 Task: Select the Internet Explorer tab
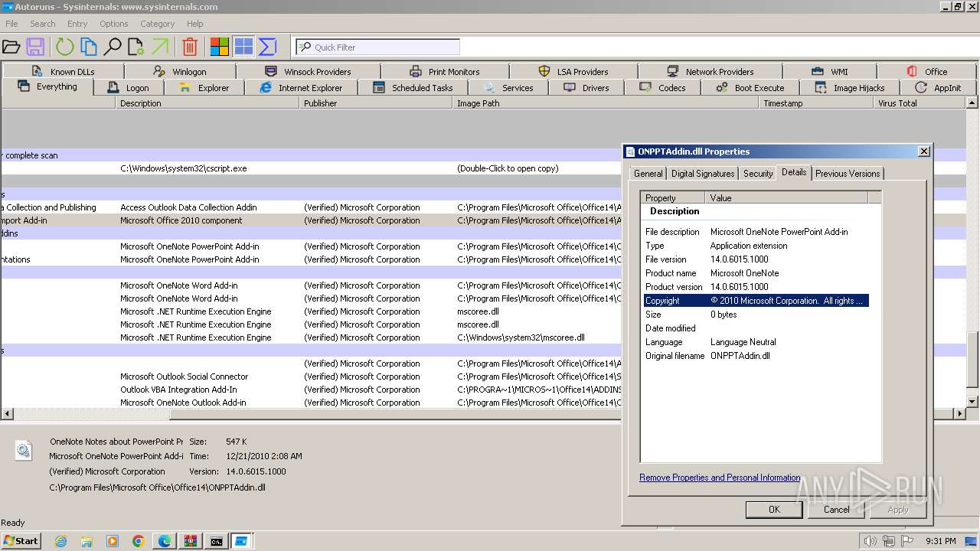click(301, 88)
